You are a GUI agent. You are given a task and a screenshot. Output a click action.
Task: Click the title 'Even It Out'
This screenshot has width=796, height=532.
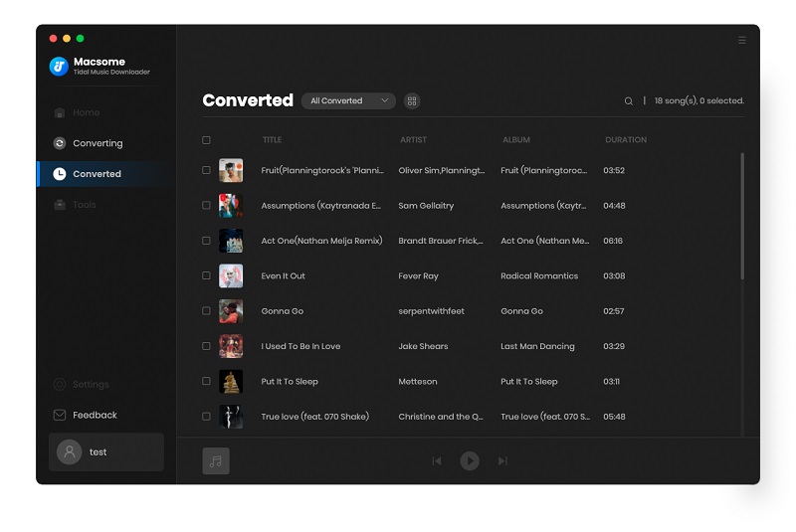[284, 275]
